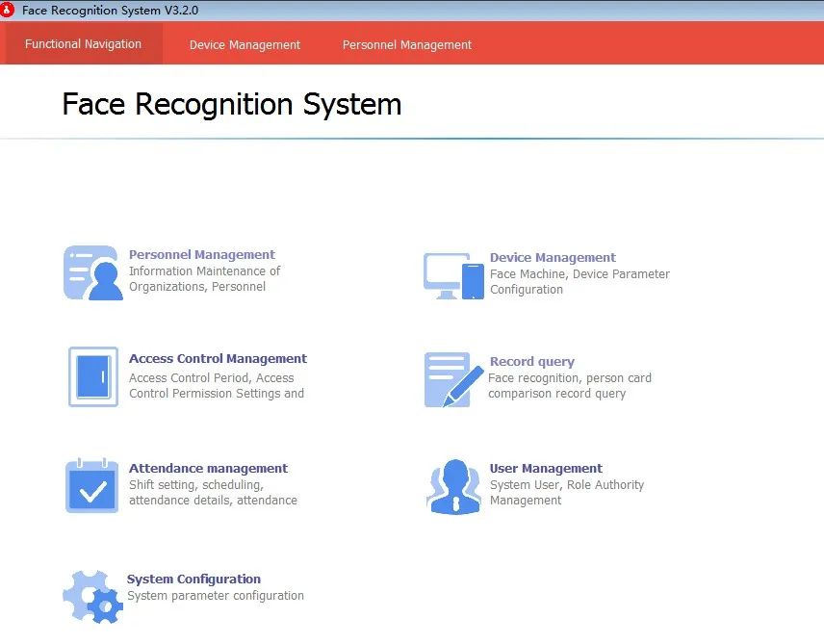Screen dimensions: 824x644
Task: Click the red app logo in title bar
Action: tap(9, 11)
